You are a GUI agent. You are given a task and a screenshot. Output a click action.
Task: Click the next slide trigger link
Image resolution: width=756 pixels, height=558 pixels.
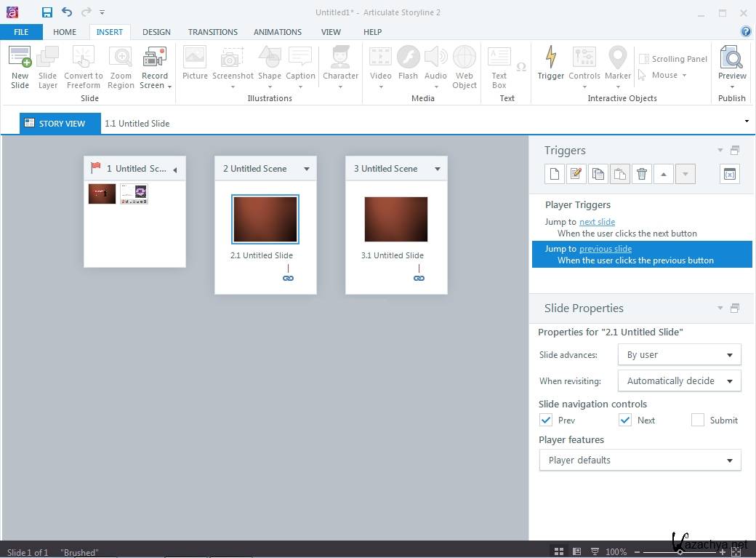[x=597, y=222]
